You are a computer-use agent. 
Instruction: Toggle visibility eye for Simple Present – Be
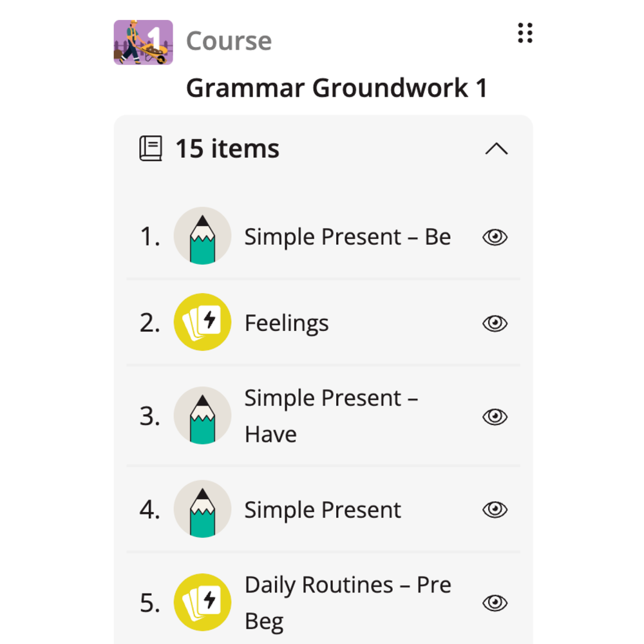coord(495,237)
